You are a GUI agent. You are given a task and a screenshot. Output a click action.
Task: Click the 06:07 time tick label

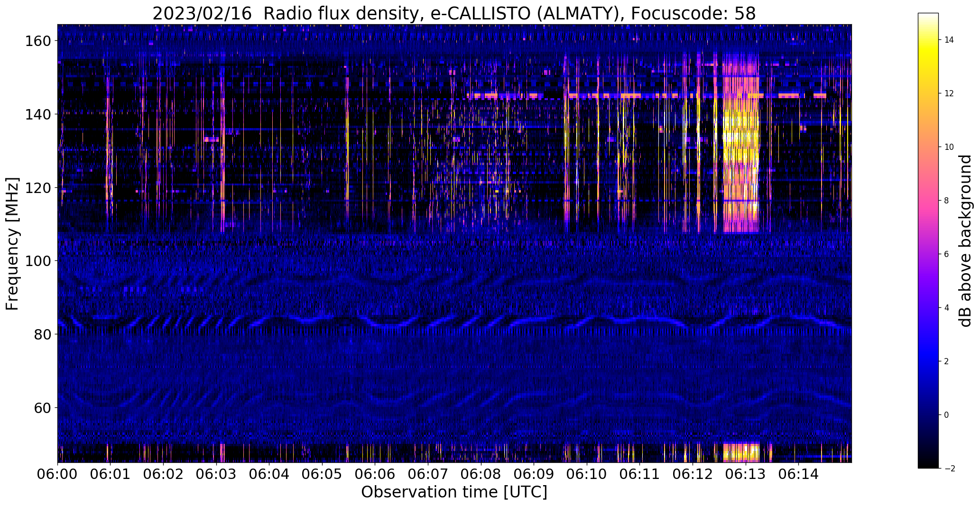[428, 474]
